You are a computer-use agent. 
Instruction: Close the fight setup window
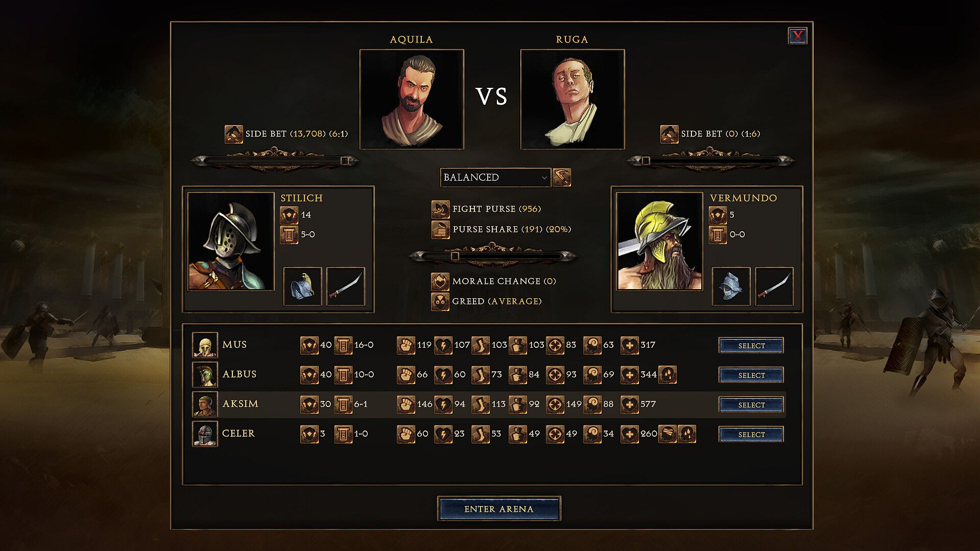click(797, 36)
